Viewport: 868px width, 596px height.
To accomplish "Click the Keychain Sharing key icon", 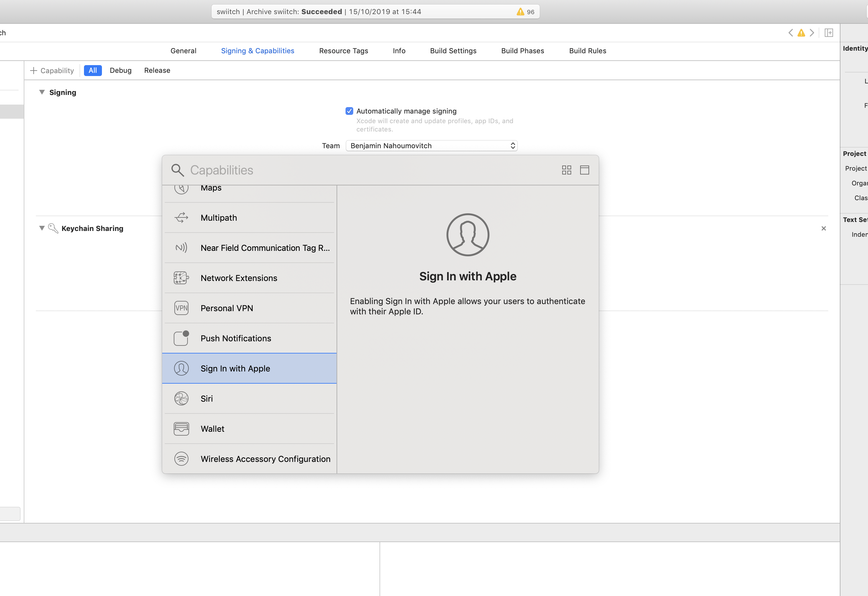I will [54, 228].
